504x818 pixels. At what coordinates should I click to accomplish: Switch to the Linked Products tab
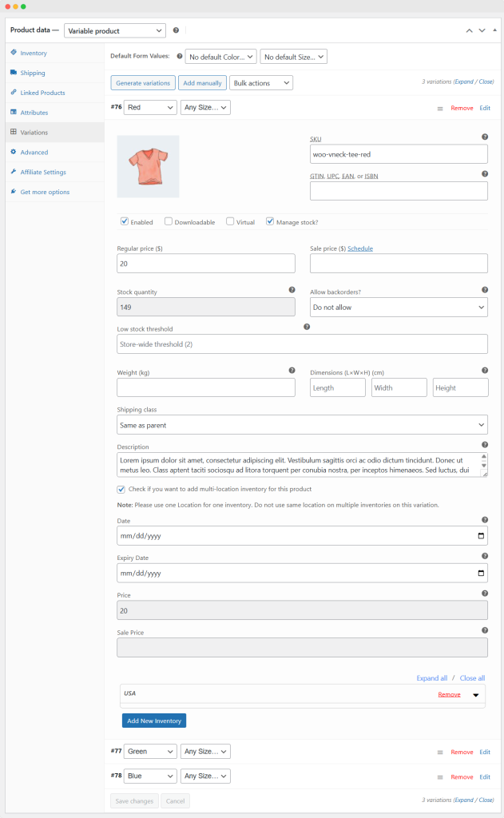[42, 93]
